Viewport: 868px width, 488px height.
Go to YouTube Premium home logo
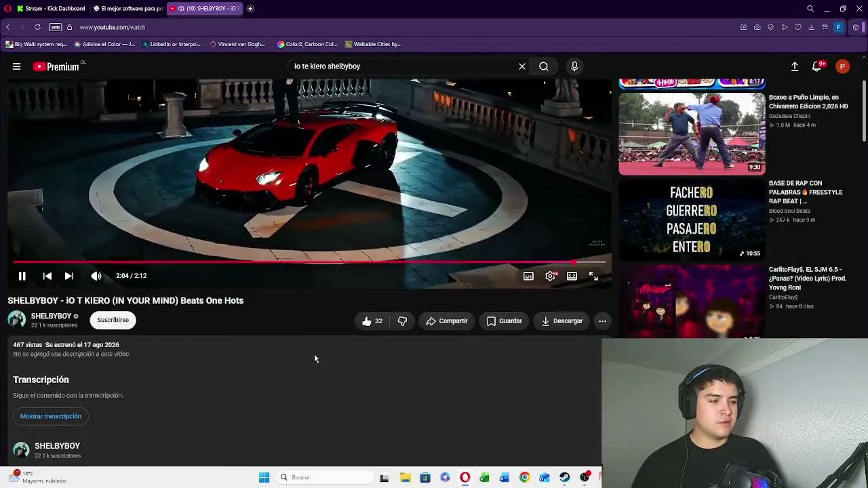tap(56, 66)
